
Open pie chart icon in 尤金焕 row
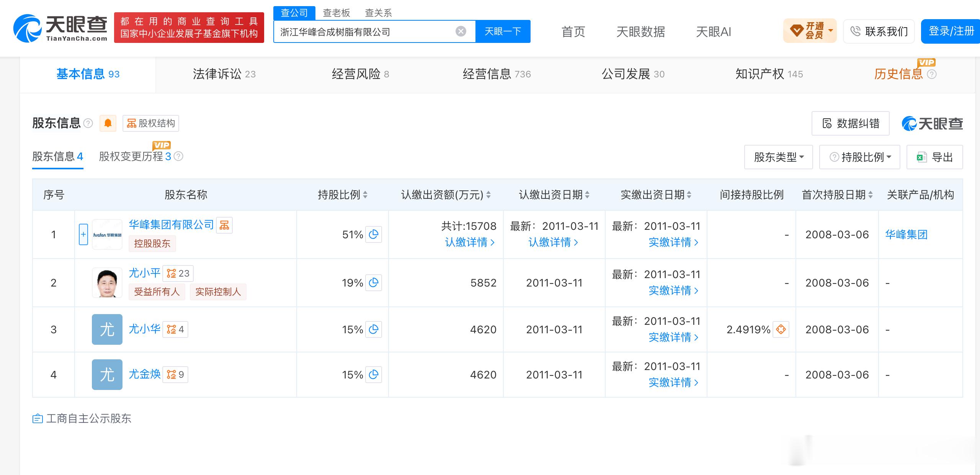[x=374, y=375]
